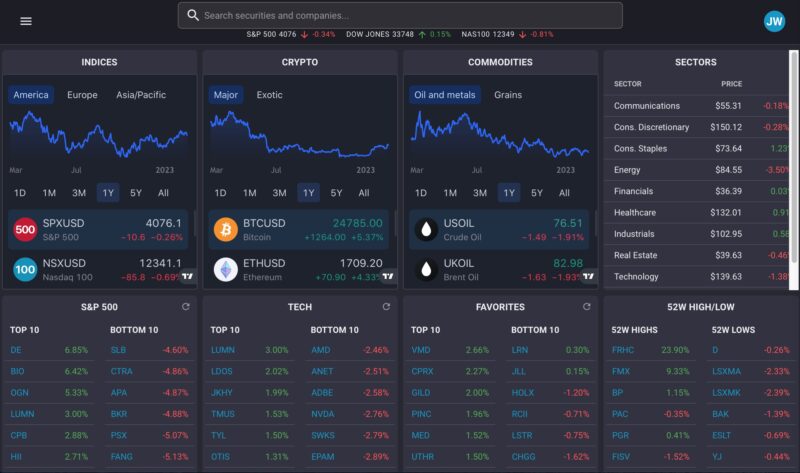Click Dow Jones up arrow in ticker

(422, 35)
